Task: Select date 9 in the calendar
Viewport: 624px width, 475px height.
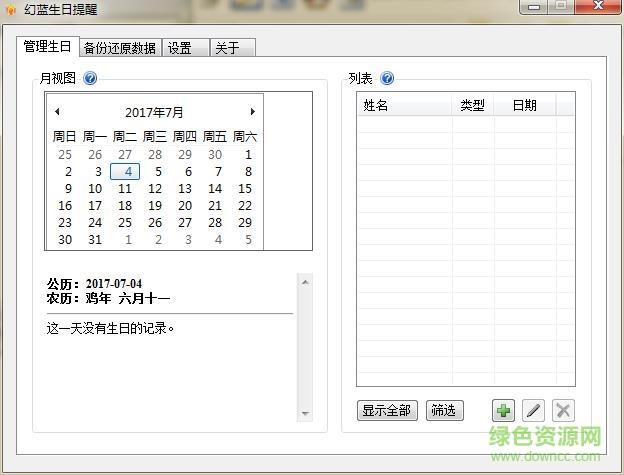Action: [68, 189]
